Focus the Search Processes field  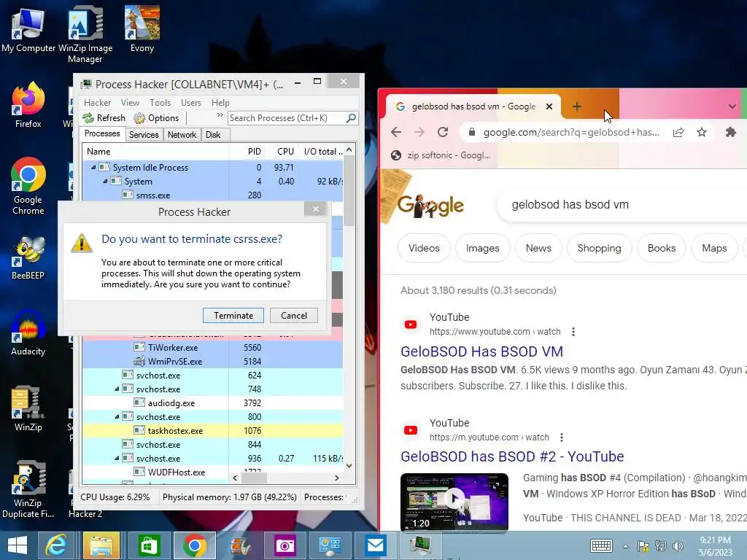click(286, 117)
